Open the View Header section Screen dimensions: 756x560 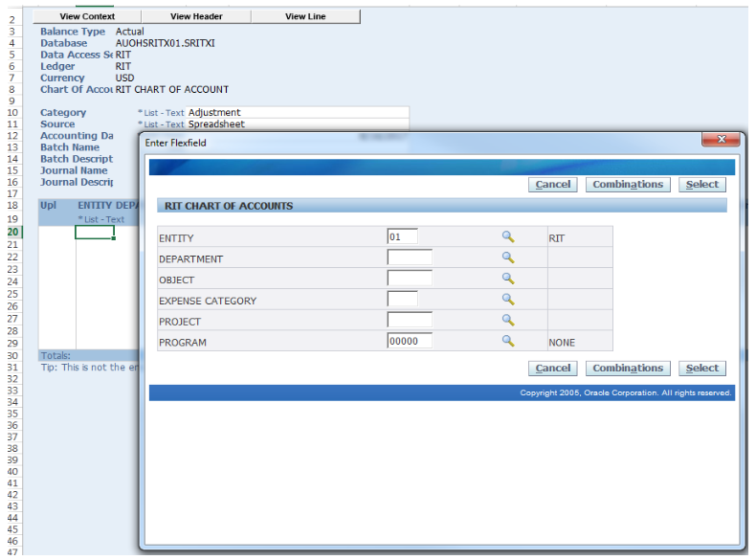[196, 16]
